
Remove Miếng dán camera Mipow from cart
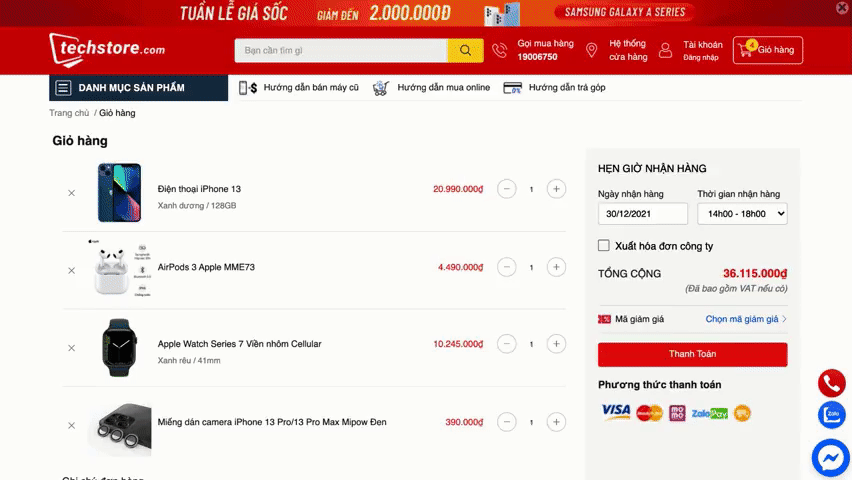tap(72, 426)
